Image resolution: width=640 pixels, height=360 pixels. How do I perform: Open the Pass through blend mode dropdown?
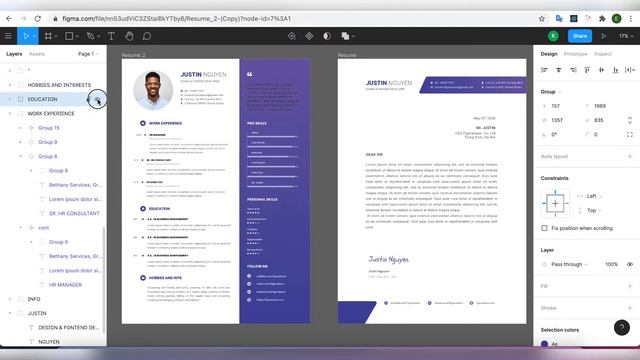[569, 264]
